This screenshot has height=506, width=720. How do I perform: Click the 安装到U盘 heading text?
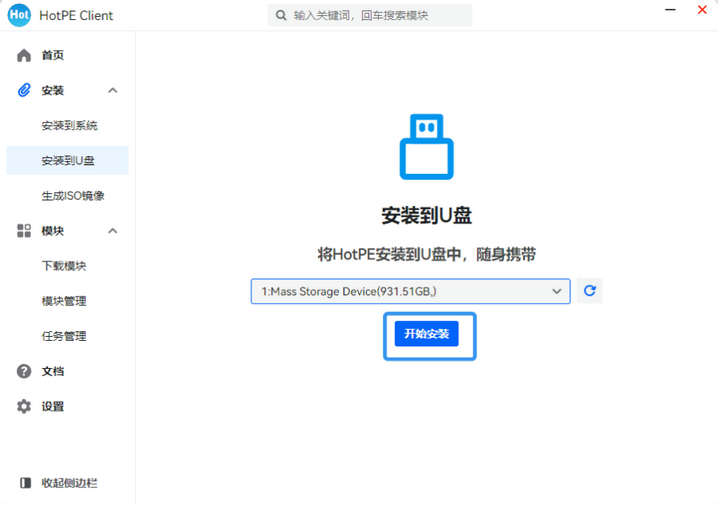point(427,215)
